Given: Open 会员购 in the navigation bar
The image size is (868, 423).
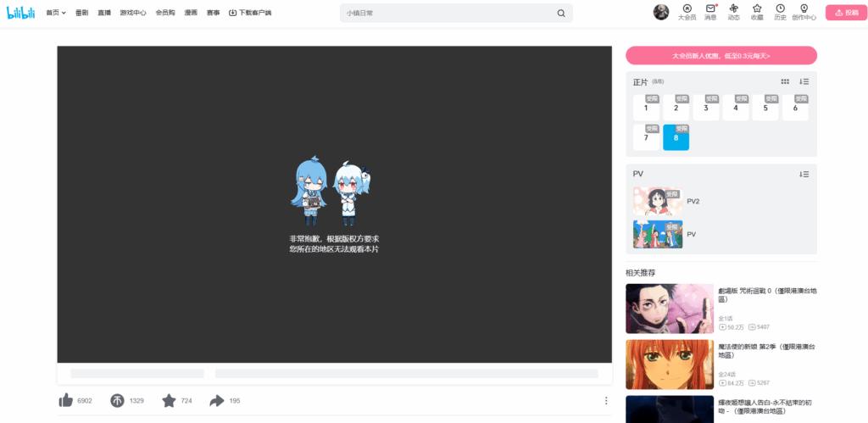Looking at the screenshot, I should tap(165, 13).
